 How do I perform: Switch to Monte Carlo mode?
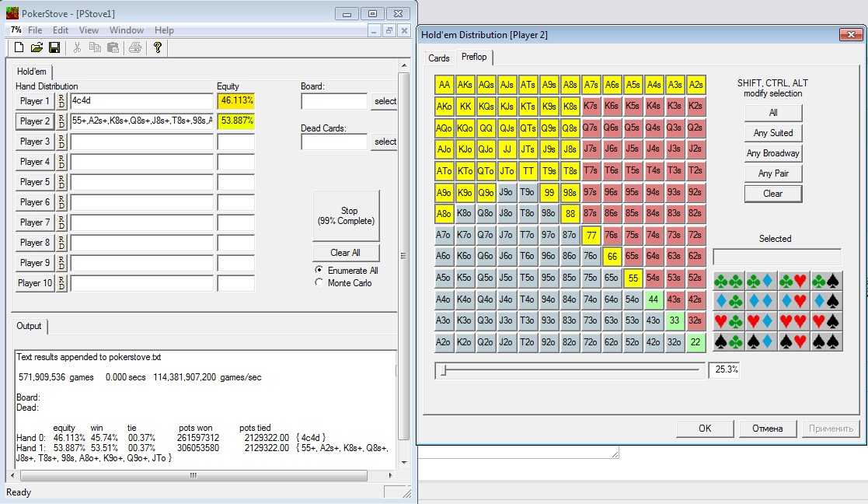pos(319,283)
